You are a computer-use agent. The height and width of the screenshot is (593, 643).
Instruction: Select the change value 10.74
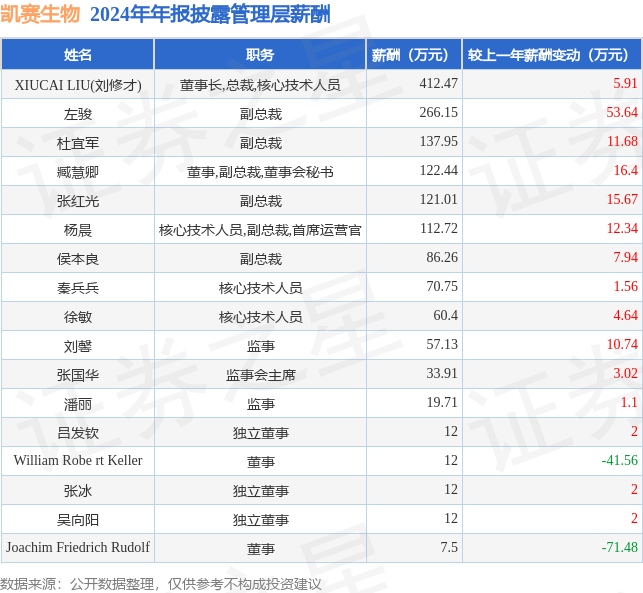tap(622, 344)
